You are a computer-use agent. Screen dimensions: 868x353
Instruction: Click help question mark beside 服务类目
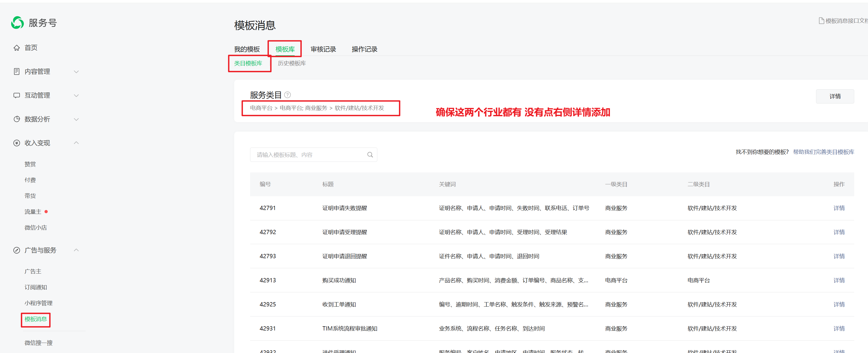[x=287, y=95]
